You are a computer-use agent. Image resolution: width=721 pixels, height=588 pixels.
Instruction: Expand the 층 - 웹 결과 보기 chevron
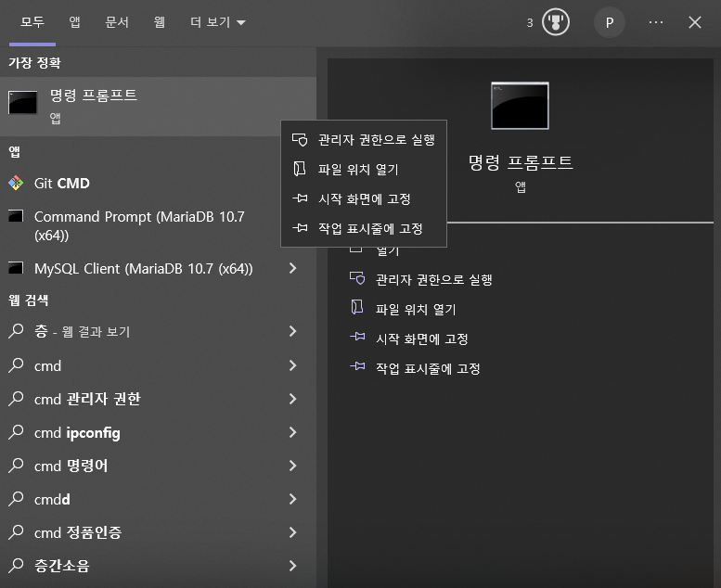(x=293, y=331)
